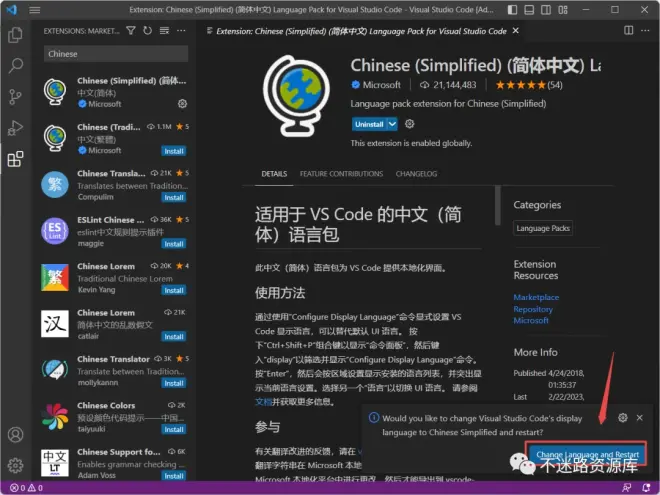Image resolution: width=660 pixels, height=495 pixels.
Task: Open the 文档 documentation link
Action: (x=263, y=402)
